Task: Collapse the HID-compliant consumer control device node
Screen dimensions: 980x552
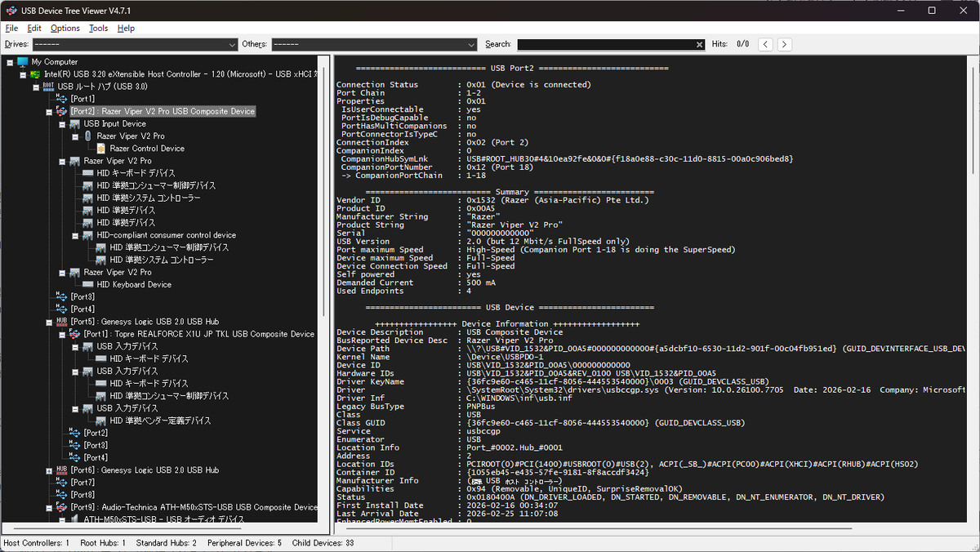Action: coord(75,235)
